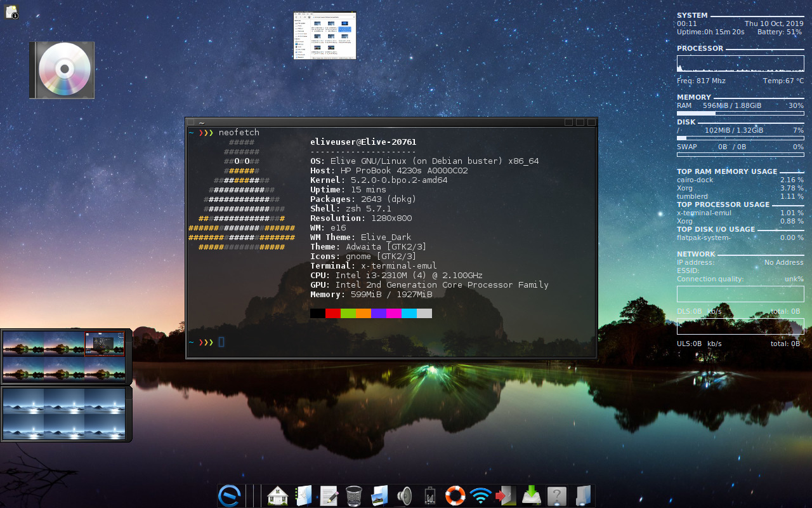Image resolution: width=812 pixels, height=508 pixels.
Task: Click the question mark icon in the dock
Action: pyautogui.click(x=556, y=495)
